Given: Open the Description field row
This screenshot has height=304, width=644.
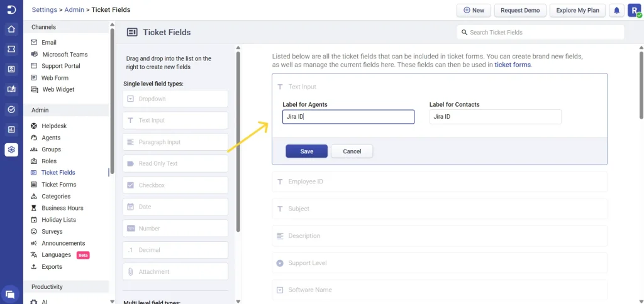Looking at the screenshot, I should pyautogui.click(x=440, y=236).
